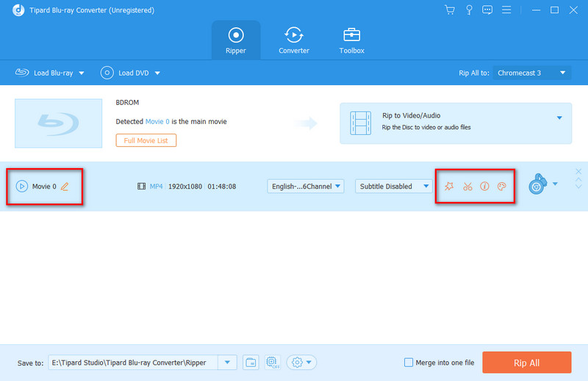588x381 pixels.
Task: Open the scissors cut tool
Action: tap(467, 186)
